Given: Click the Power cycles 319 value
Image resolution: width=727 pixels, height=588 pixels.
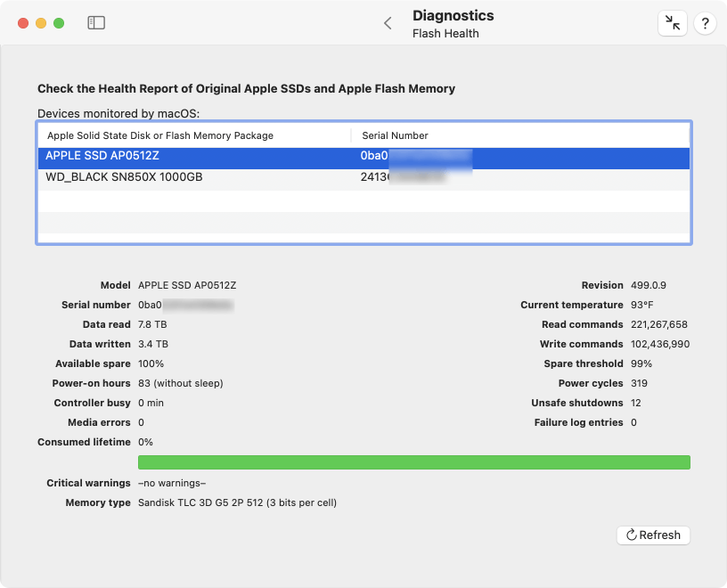Looking at the screenshot, I should (639, 383).
